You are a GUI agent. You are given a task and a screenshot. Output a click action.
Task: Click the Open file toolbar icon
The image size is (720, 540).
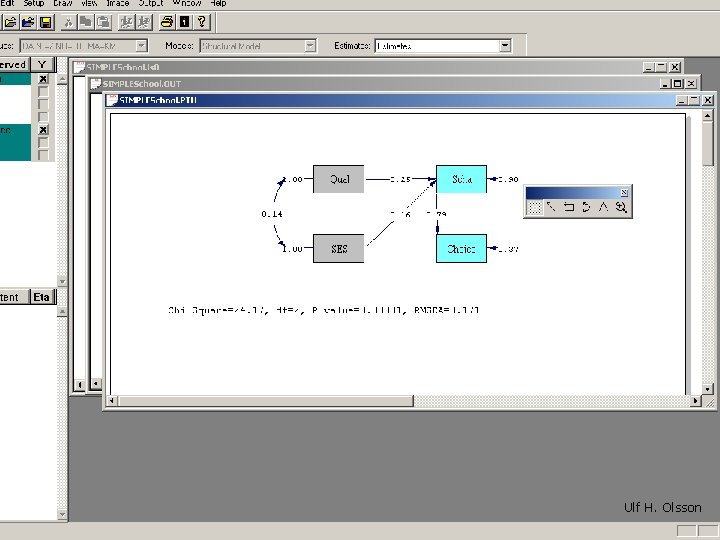(x=11, y=22)
